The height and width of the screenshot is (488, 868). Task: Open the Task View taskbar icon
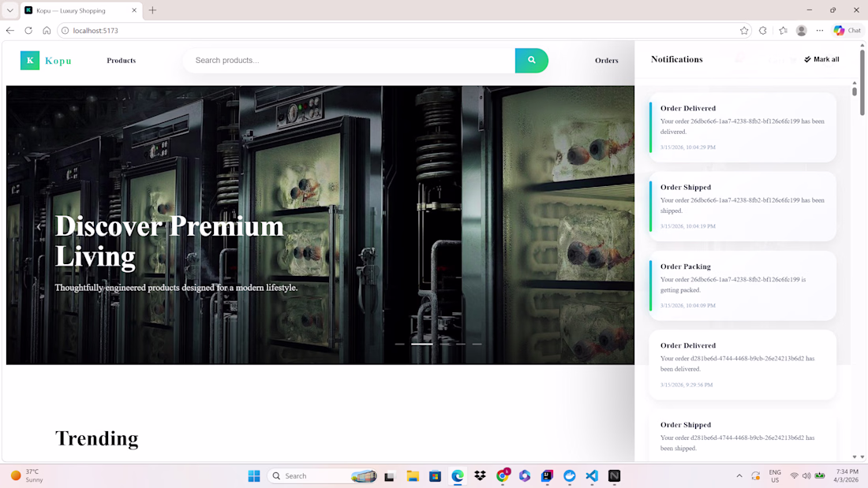point(390,476)
